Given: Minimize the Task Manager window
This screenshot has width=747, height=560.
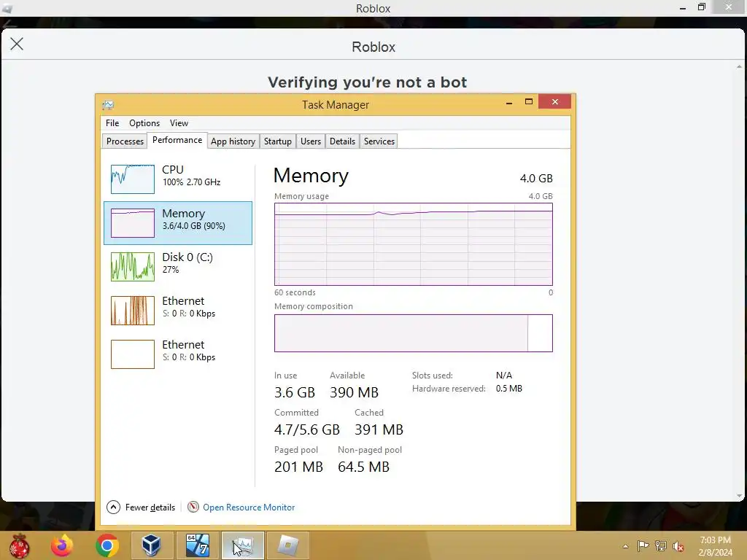Looking at the screenshot, I should tap(509, 102).
